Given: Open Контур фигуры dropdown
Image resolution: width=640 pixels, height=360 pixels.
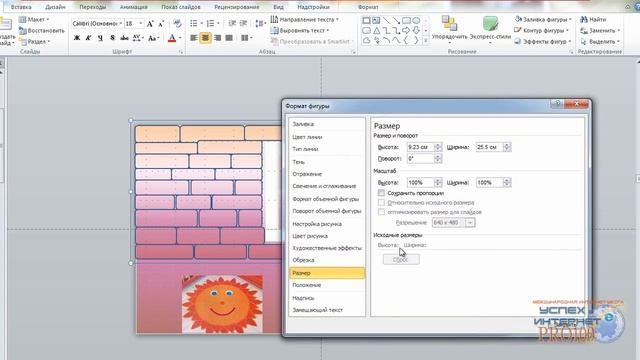Looking at the screenshot, I should point(541,30).
